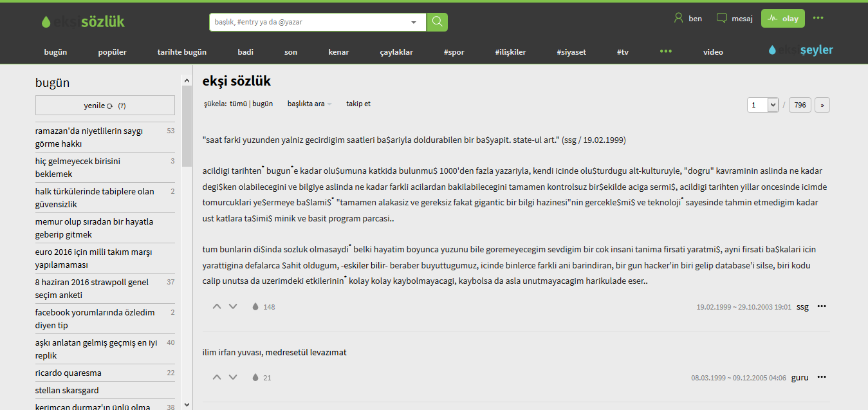Viewport: 868px width, 410px height.
Task: Open #tv channel
Action: click(x=622, y=52)
